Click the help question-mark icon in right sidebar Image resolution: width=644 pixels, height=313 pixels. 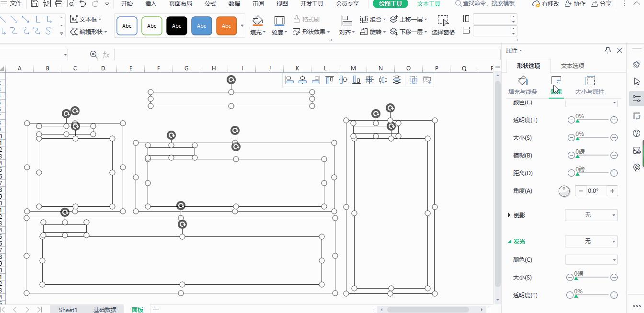(x=637, y=133)
